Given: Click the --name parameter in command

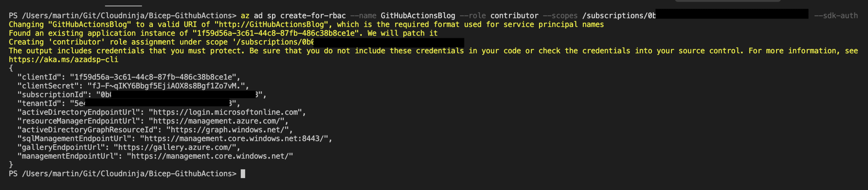Looking at the screenshot, I should pos(363,16).
